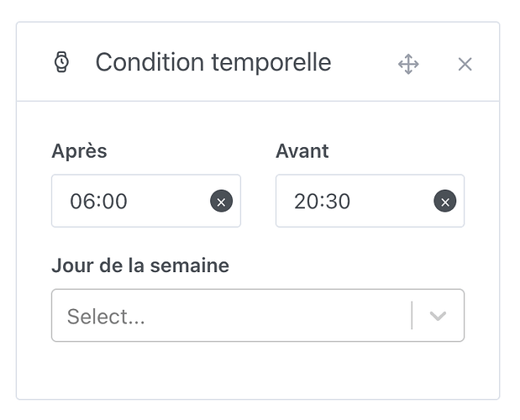Expand the weekday dropdown chevron
The image size is (520, 420).
click(438, 316)
